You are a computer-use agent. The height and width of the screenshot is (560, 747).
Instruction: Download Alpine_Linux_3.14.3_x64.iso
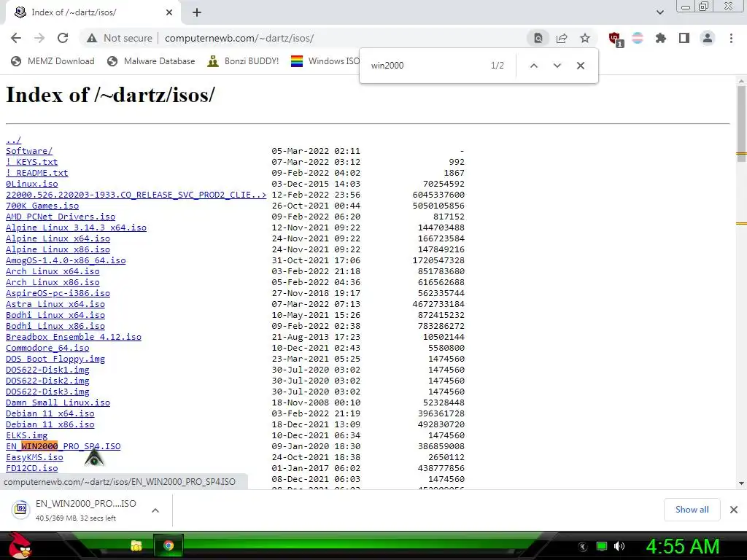tap(76, 227)
